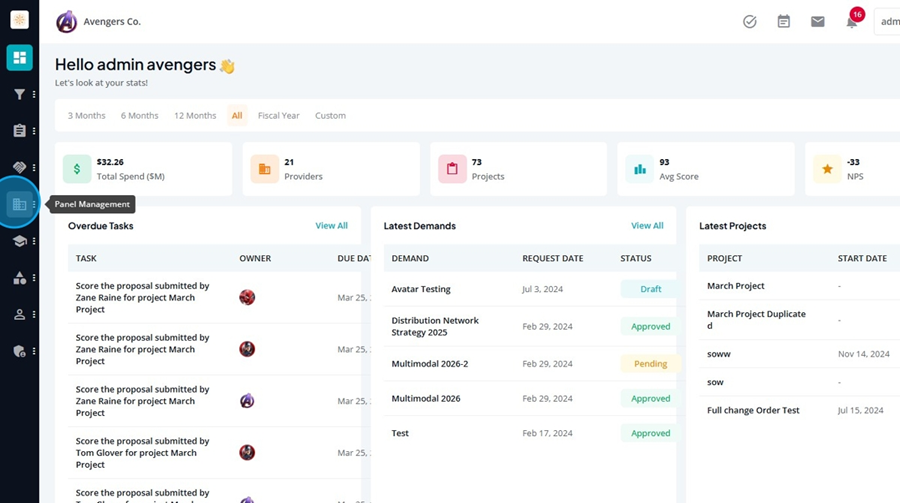Click owner avatar of Tom Glover task
Viewport: 900px width, 503px height.
(247, 452)
